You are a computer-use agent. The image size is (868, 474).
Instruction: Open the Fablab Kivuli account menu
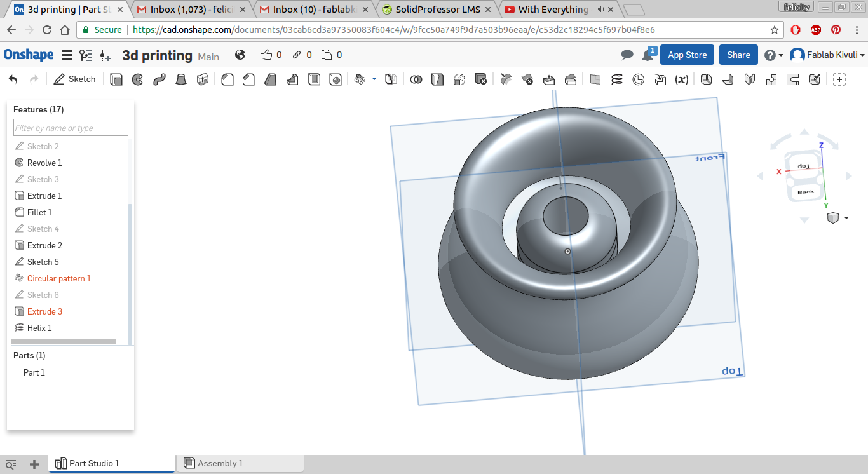tap(827, 55)
